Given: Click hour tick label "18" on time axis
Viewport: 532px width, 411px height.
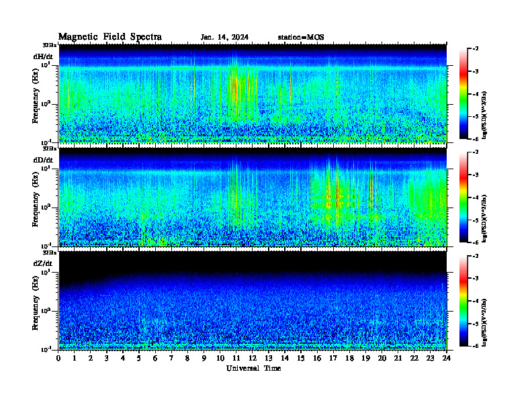Looking at the screenshot, I should click(x=349, y=359).
